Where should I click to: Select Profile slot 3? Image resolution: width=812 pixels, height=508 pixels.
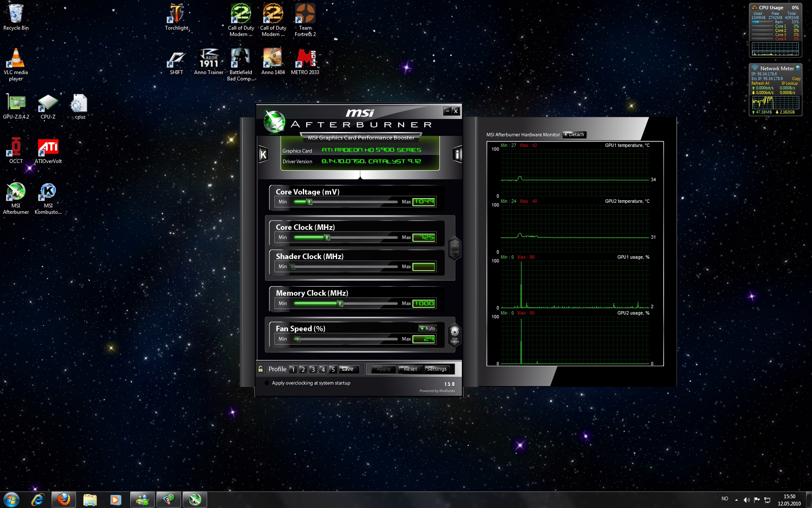click(x=313, y=370)
